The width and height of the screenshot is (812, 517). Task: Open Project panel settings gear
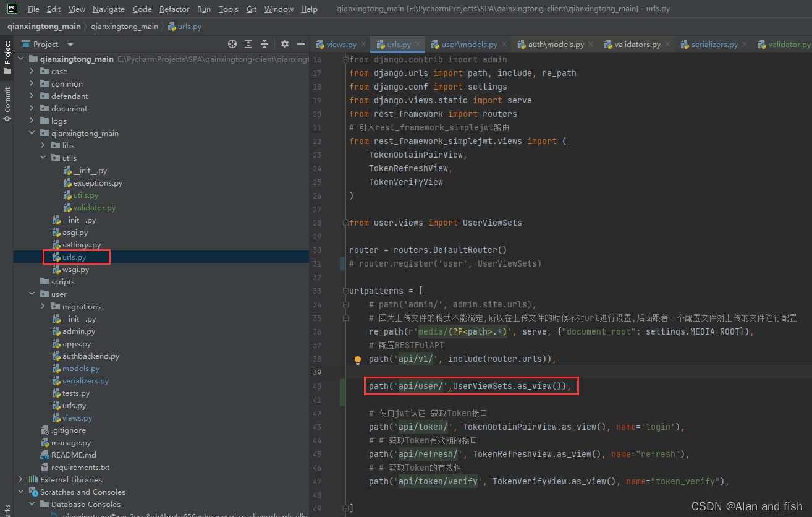(x=285, y=44)
